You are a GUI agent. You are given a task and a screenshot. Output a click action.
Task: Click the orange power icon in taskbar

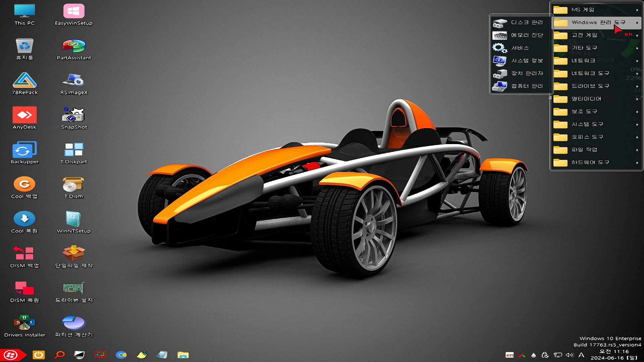pyautogui.click(x=39, y=355)
